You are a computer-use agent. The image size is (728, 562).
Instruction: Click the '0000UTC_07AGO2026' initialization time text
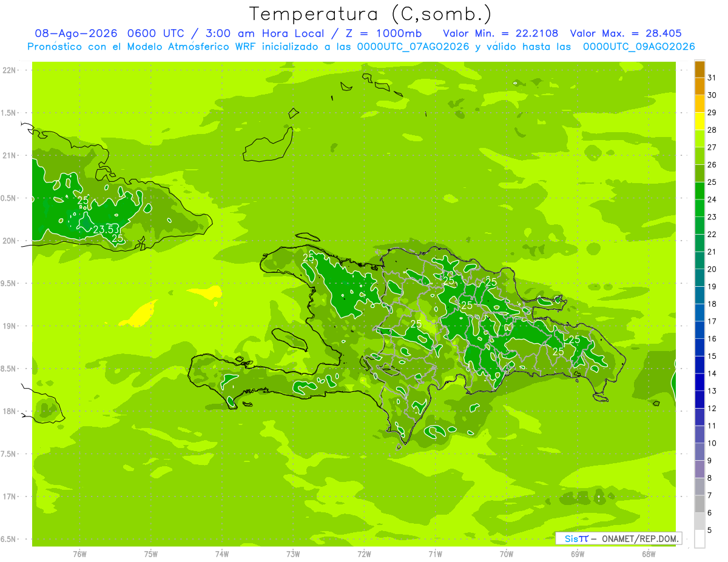pyautogui.click(x=413, y=47)
